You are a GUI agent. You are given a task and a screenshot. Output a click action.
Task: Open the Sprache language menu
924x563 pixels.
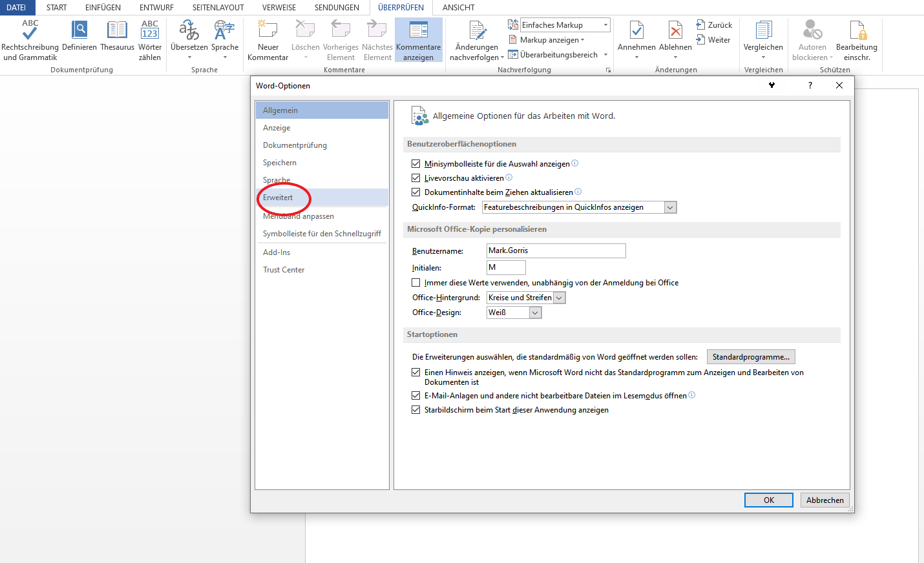[x=225, y=40]
